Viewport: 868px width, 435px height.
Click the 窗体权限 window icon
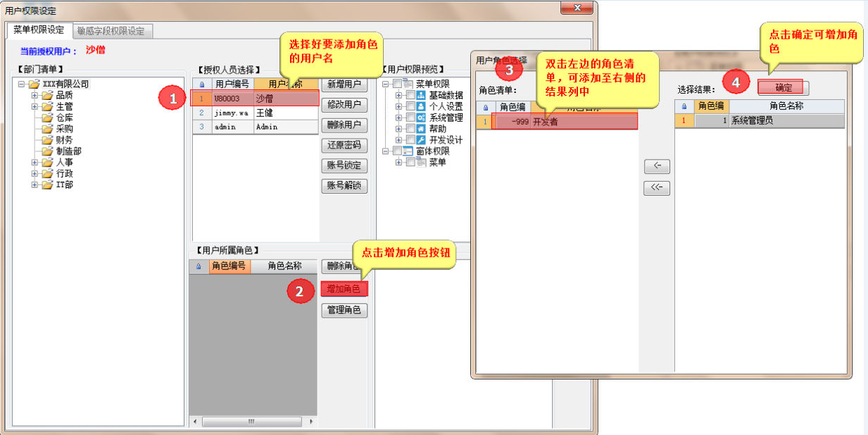click(x=408, y=151)
